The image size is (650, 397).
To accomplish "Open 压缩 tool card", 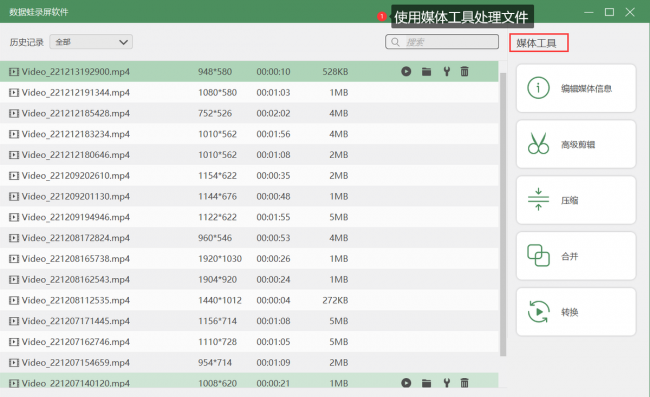I will (x=576, y=200).
